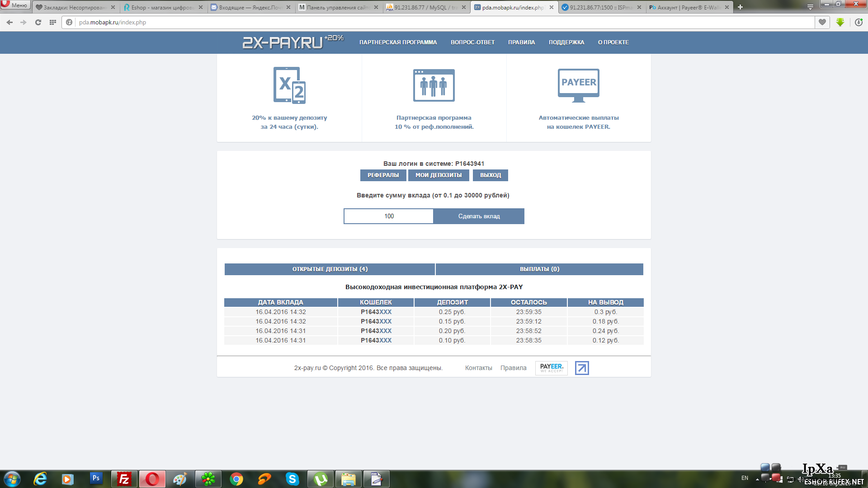Click the PAYEER monitor icon

click(x=579, y=85)
